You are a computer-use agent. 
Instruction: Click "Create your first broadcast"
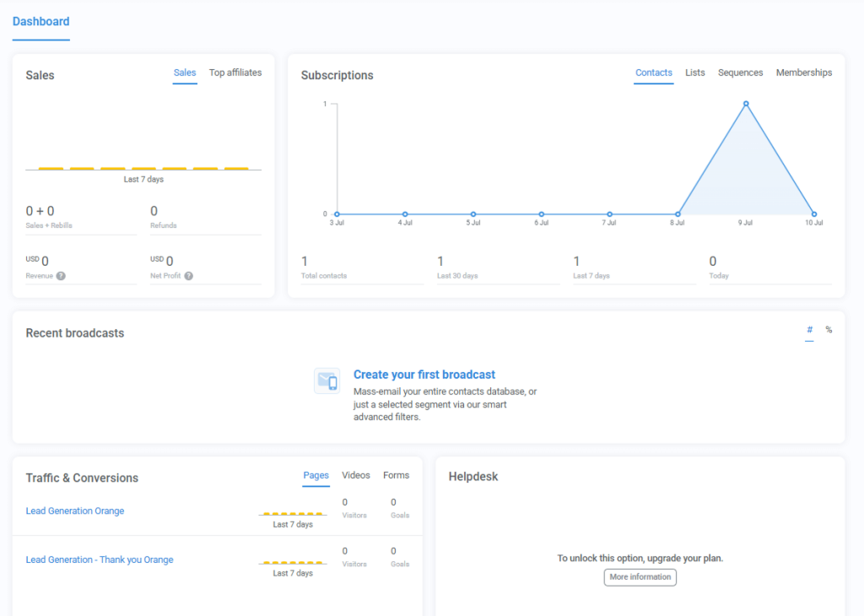(424, 374)
